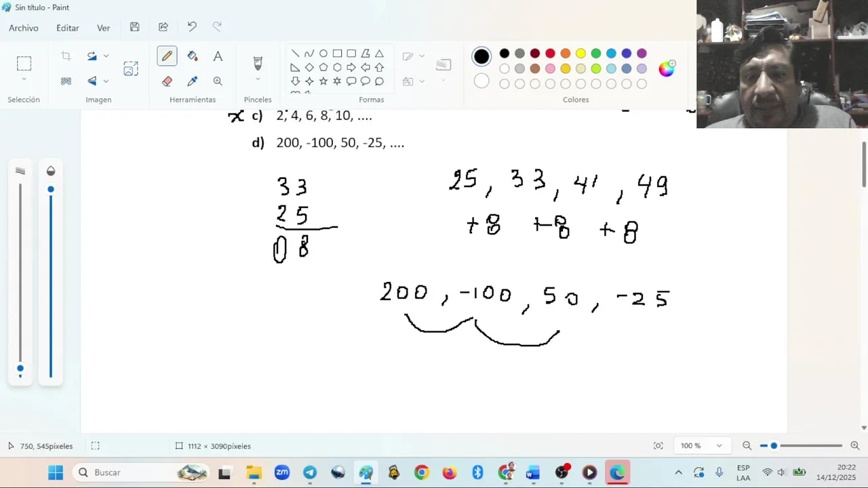868x488 pixels.
Task: Open the Editar menu
Action: (68, 28)
